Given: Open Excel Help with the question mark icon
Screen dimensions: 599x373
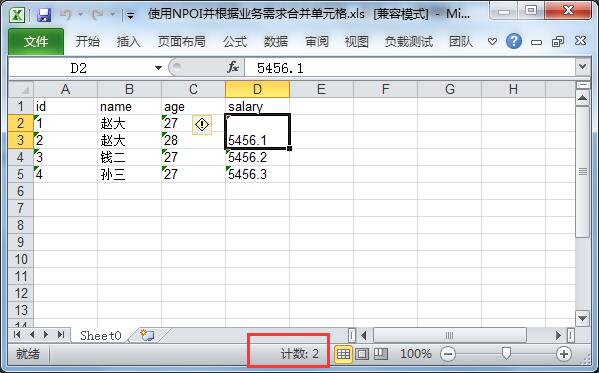Looking at the screenshot, I should tap(514, 41).
